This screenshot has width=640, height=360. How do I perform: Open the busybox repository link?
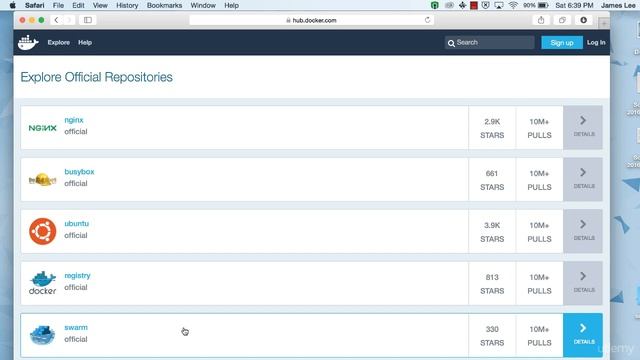(79, 172)
